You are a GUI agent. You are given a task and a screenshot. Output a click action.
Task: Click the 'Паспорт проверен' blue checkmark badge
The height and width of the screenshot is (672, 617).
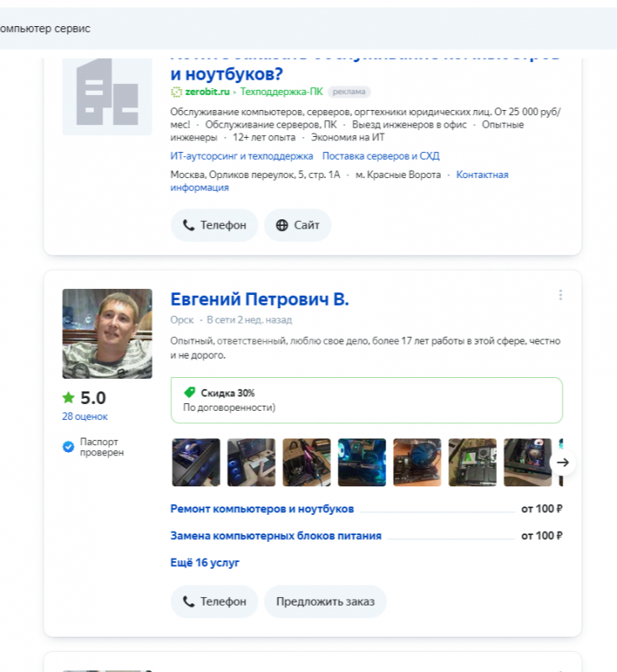pyautogui.click(x=68, y=447)
